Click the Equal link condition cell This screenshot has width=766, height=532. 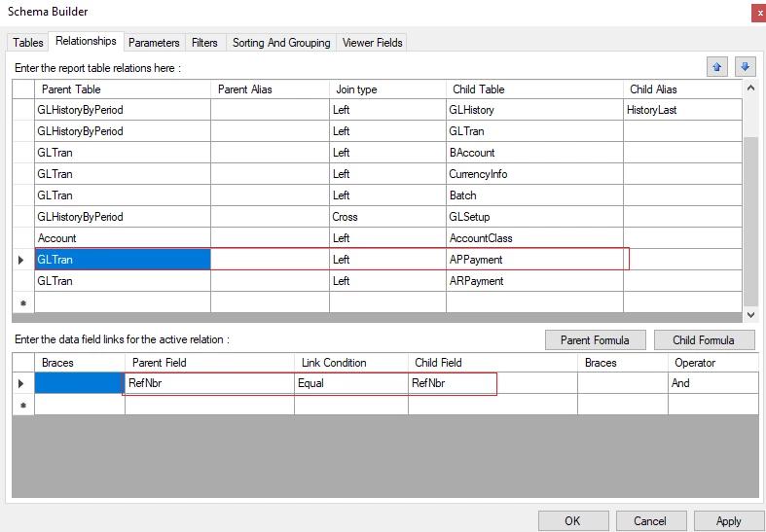pyautogui.click(x=351, y=383)
